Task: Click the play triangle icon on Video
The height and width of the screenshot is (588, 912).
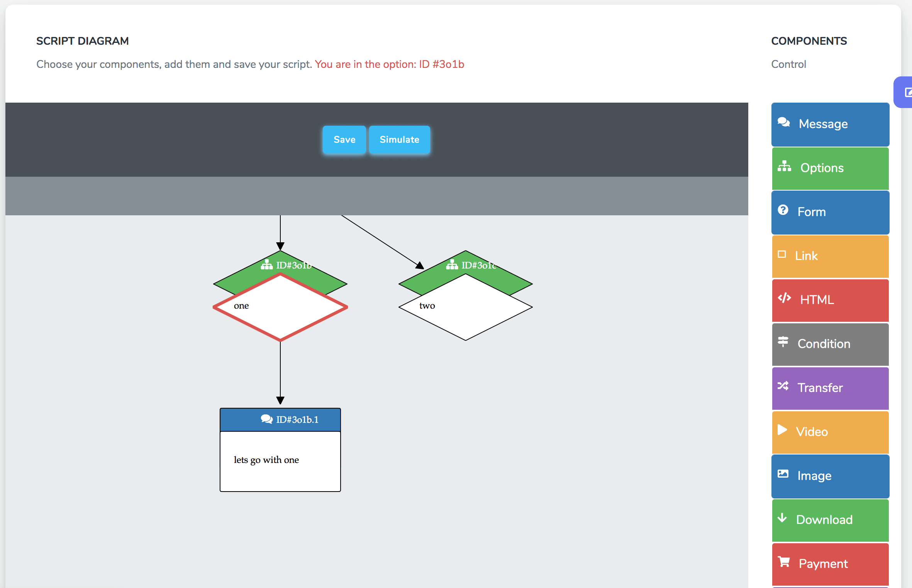Action: (782, 430)
